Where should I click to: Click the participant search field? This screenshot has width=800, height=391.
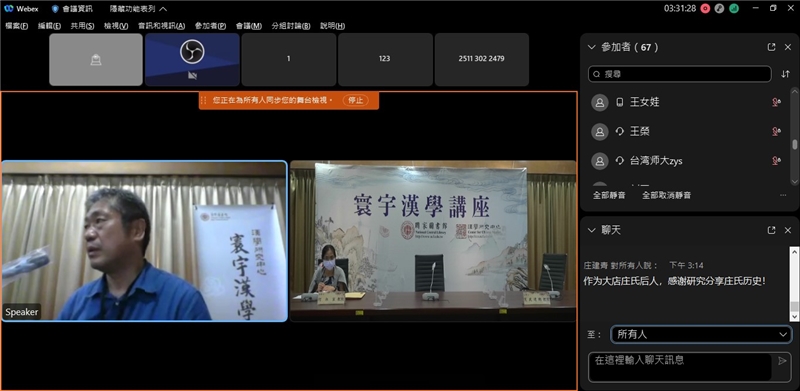click(x=680, y=74)
